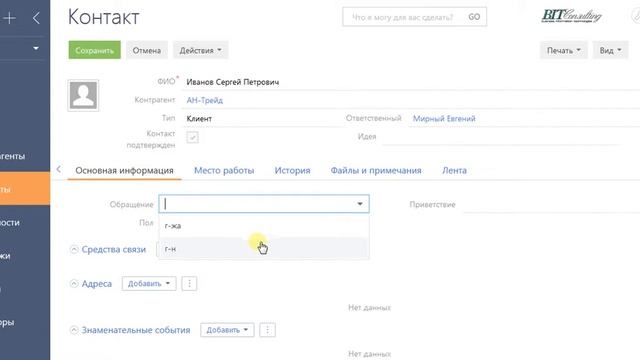
Task: Collapse the left sidebar with the arrow
Action: point(36,18)
